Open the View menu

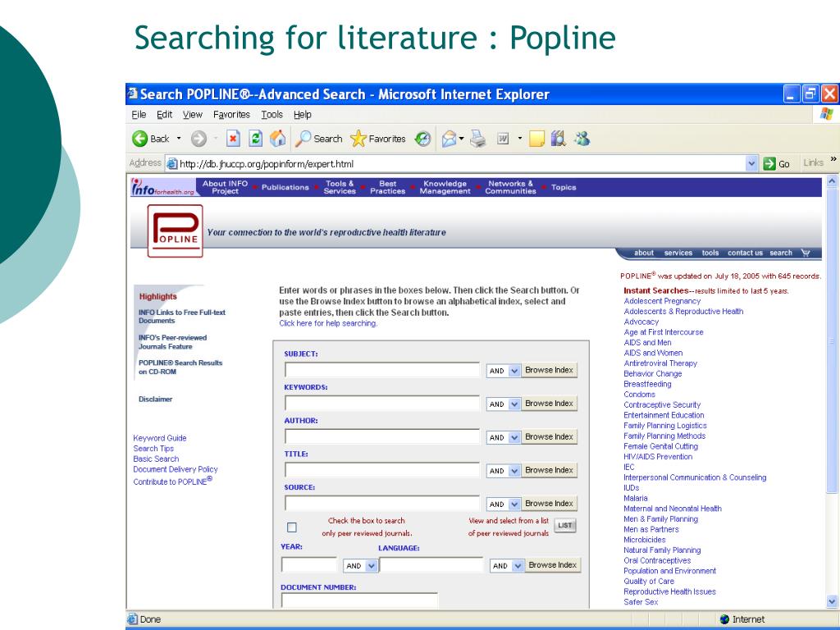coord(193,115)
